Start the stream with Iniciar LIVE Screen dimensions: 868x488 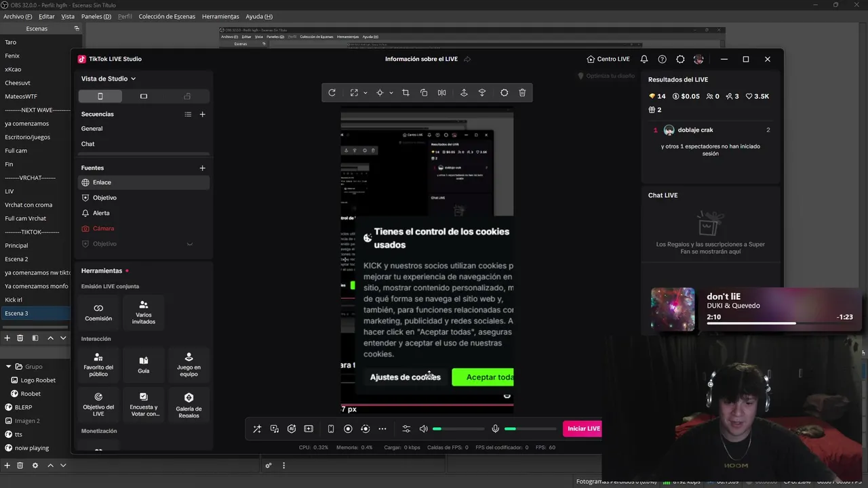[x=583, y=428]
